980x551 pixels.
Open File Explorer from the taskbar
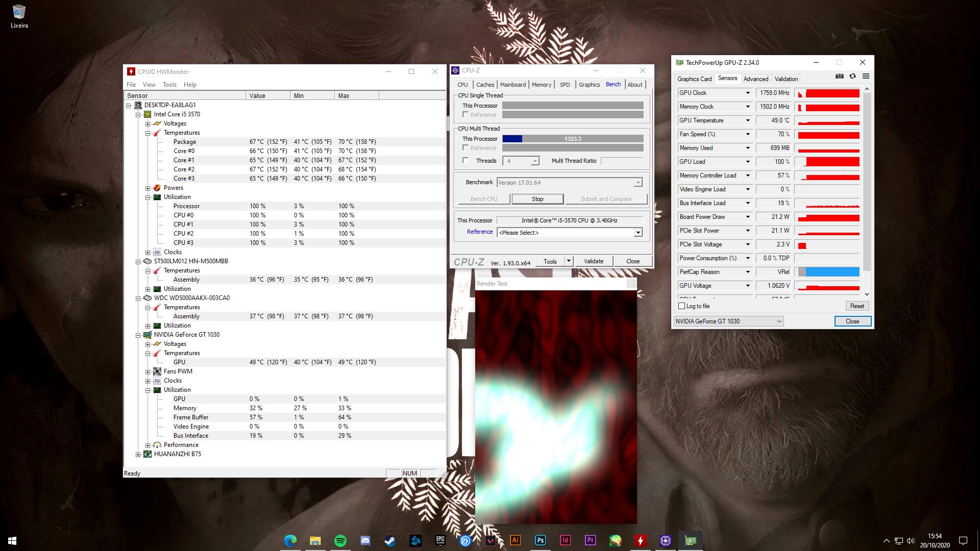coord(315,540)
